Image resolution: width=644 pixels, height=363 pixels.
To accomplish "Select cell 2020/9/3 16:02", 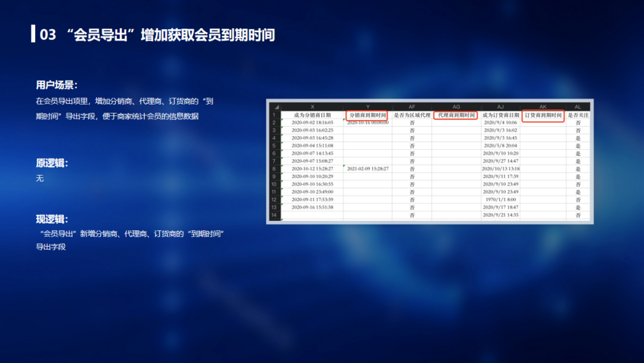I will (500, 130).
